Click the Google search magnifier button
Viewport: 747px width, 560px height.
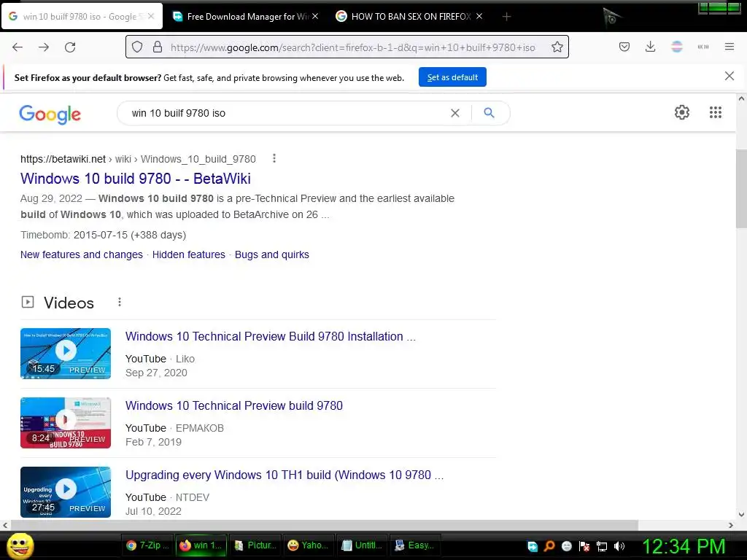pos(489,113)
